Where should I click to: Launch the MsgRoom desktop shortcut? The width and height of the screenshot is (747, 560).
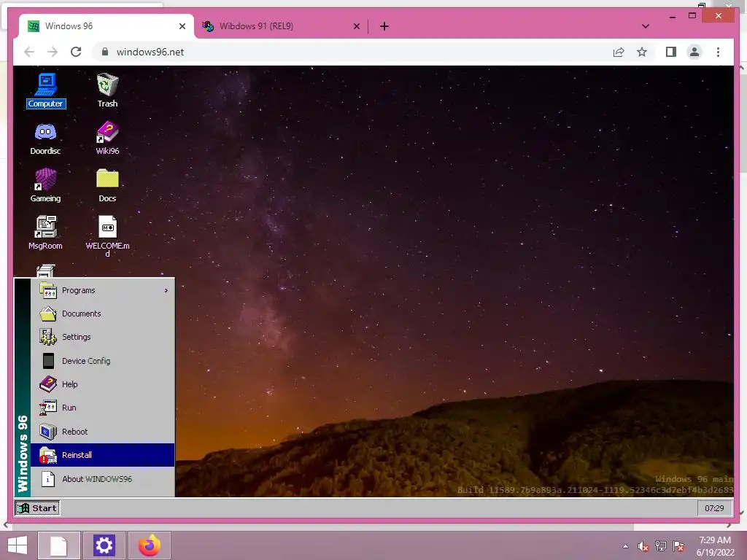(x=45, y=233)
